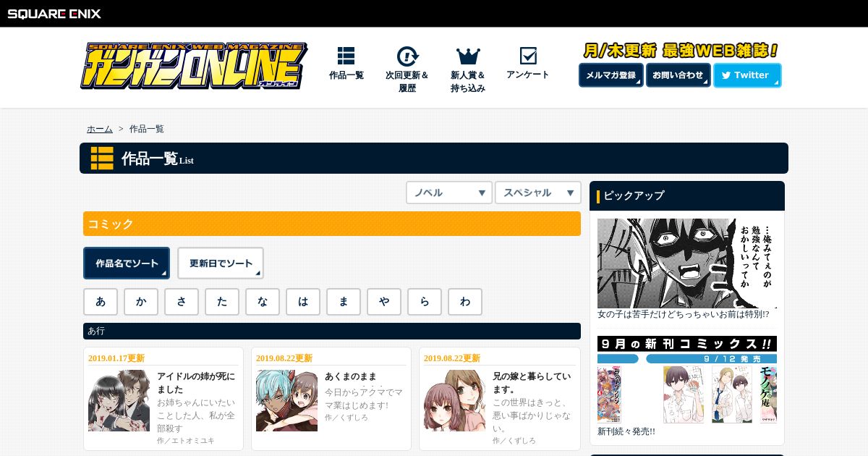Click the SQUARE ENIX logo
This screenshot has width=868, height=456.
(54, 13)
